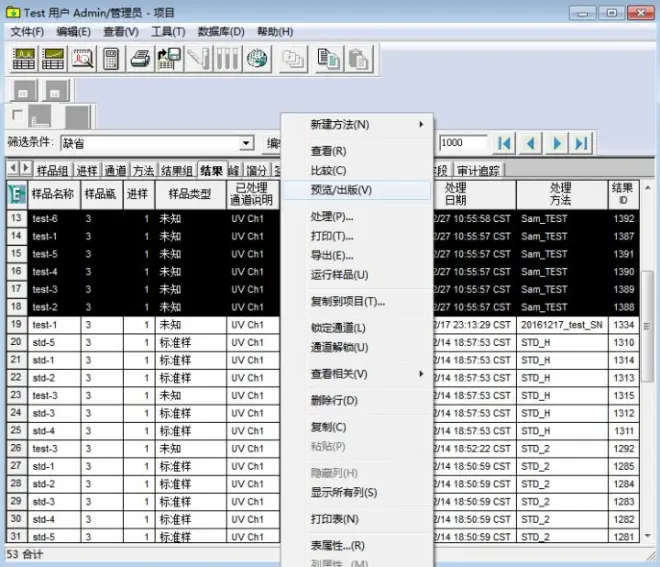Switch to the 样品组 tab
Screen dimensions: 660x567
coord(53,170)
